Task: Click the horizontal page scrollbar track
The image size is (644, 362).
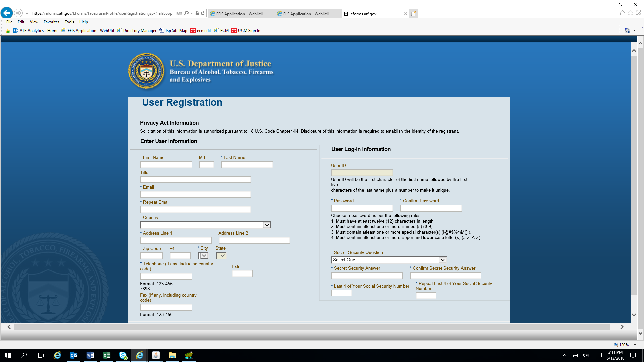Action: (312, 327)
